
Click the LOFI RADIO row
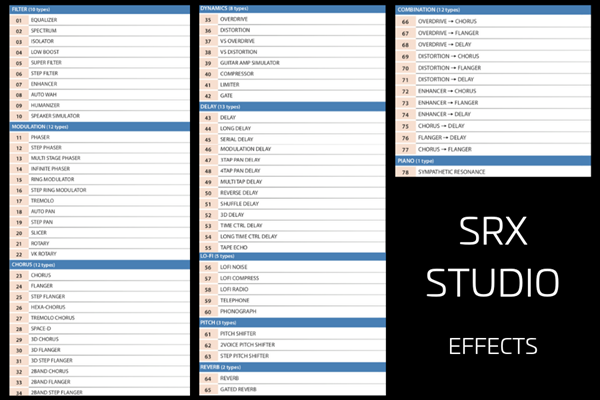292,289
